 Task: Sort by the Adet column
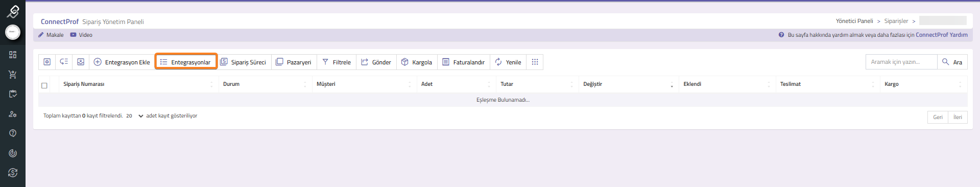[x=456, y=84]
